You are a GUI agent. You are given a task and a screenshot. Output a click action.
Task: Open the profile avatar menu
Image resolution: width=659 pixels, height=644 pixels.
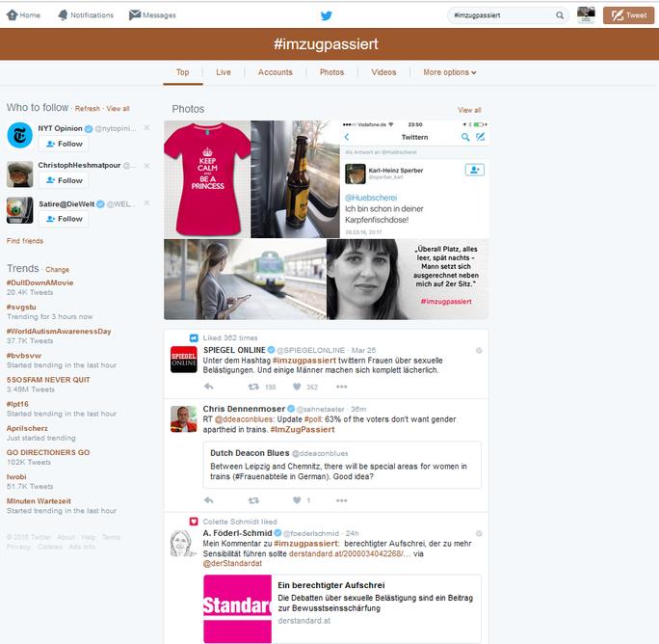(x=586, y=15)
